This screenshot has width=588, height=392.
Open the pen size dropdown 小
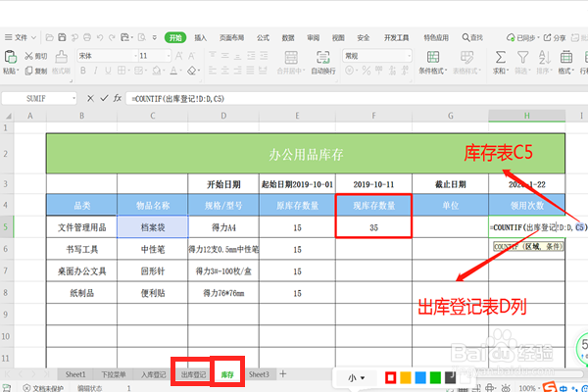(x=356, y=377)
